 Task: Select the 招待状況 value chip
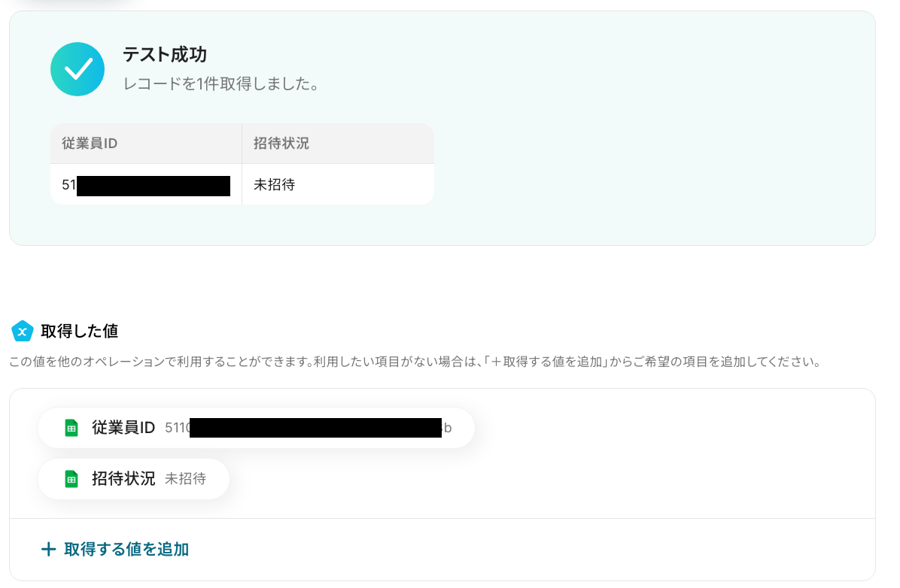pos(133,478)
